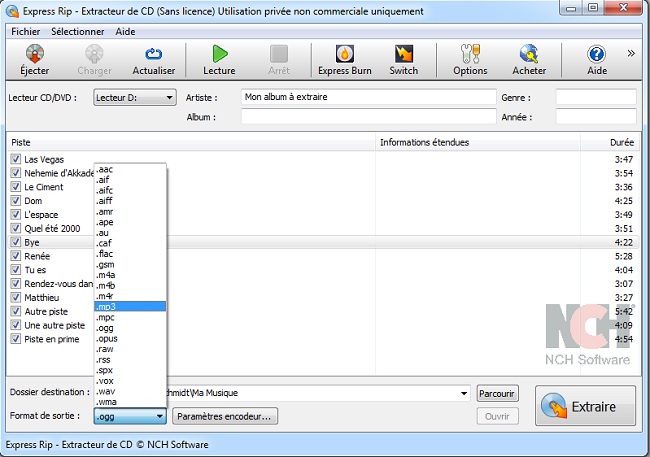
Task: Open Options wrench icon
Action: (470, 60)
